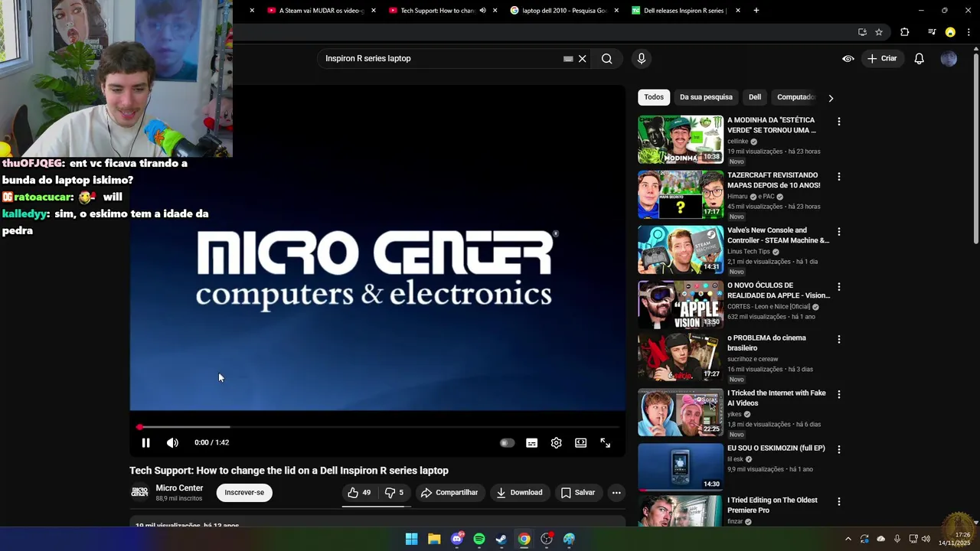Turn on video subtitles/captions
The image size is (980, 551).
click(531, 442)
